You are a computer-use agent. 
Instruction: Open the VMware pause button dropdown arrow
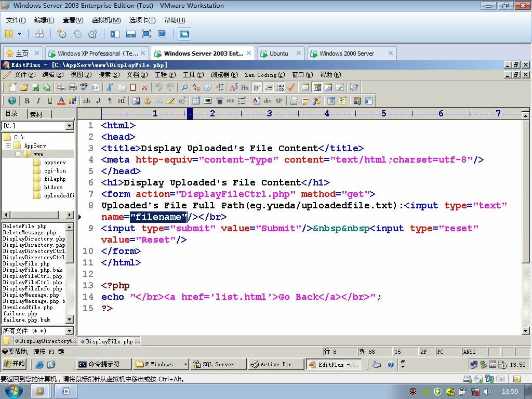click(19, 34)
